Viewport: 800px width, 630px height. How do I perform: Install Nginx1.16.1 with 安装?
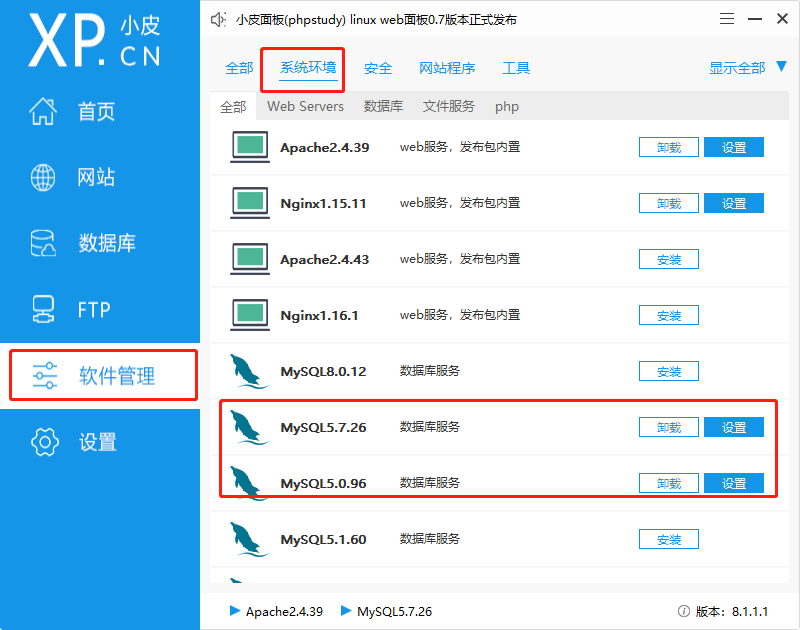(668, 315)
